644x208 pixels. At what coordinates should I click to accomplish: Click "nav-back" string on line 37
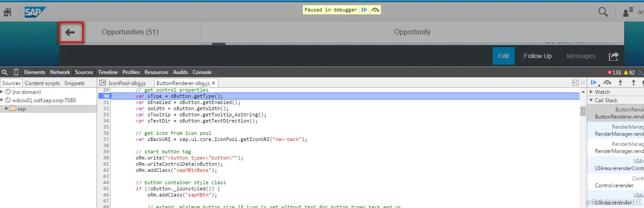tap(288, 139)
